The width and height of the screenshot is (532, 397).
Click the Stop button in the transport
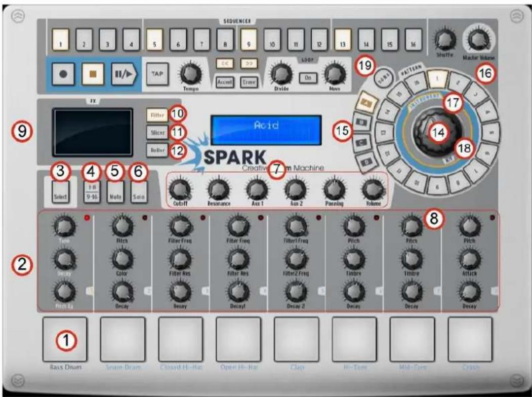tap(93, 74)
